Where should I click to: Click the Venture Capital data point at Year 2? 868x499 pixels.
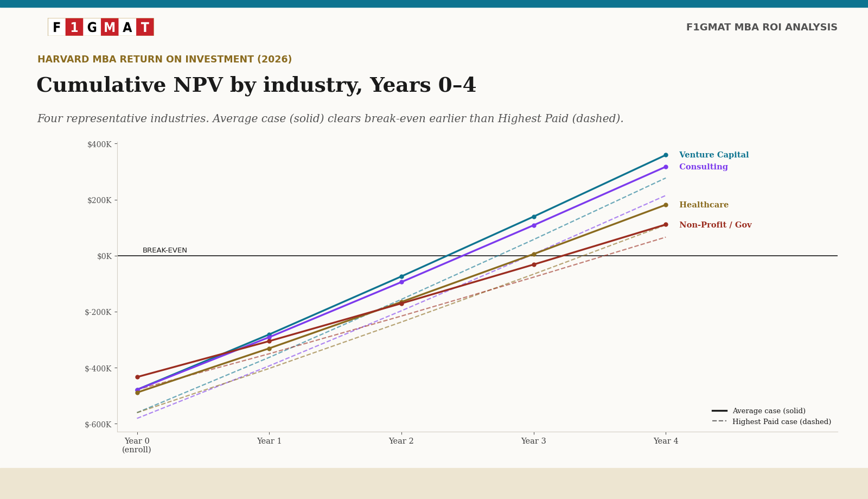[401, 277]
